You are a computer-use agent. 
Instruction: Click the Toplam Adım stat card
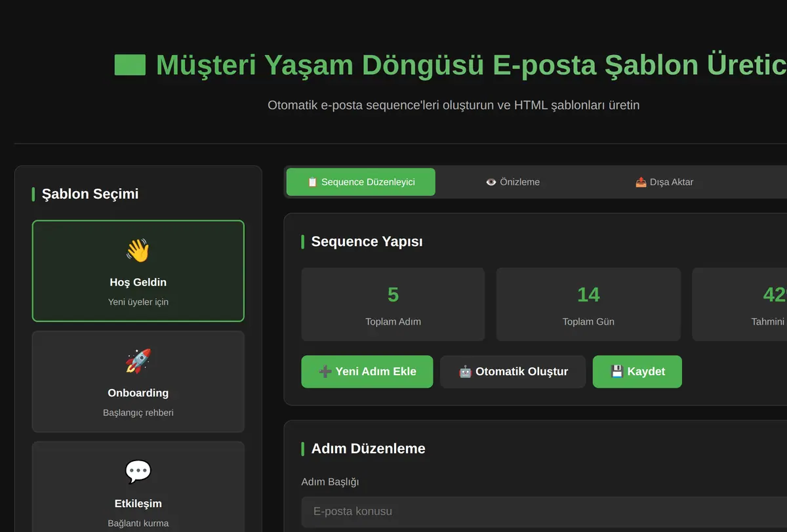393,304
